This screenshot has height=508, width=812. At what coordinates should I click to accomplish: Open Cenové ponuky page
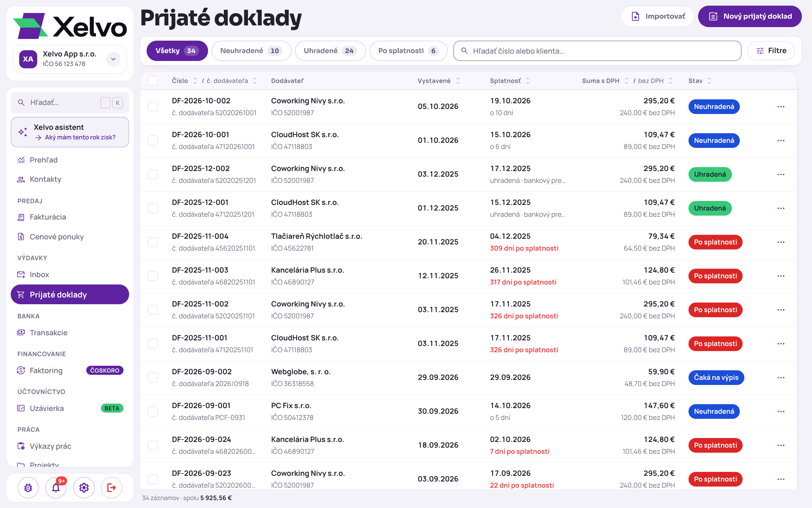[x=70, y=237]
